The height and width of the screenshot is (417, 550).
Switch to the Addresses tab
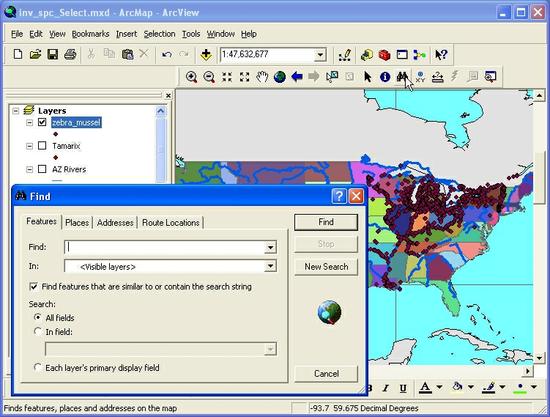tap(115, 222)
